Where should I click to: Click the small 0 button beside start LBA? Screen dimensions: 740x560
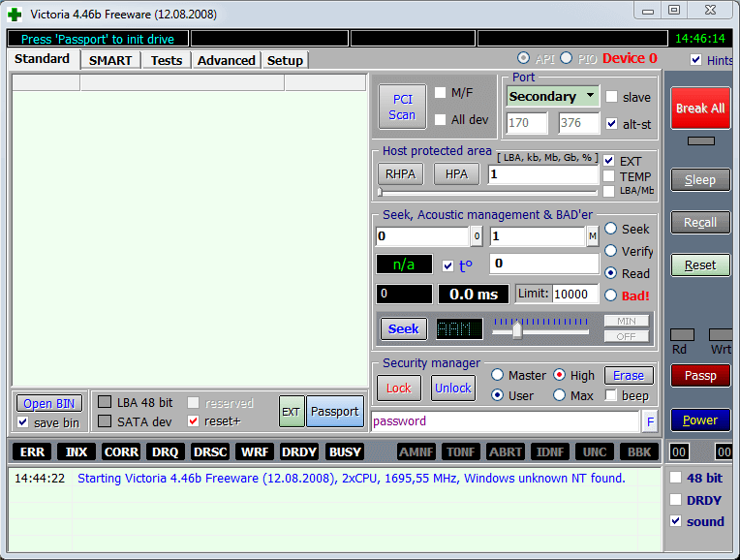[477, 236]
